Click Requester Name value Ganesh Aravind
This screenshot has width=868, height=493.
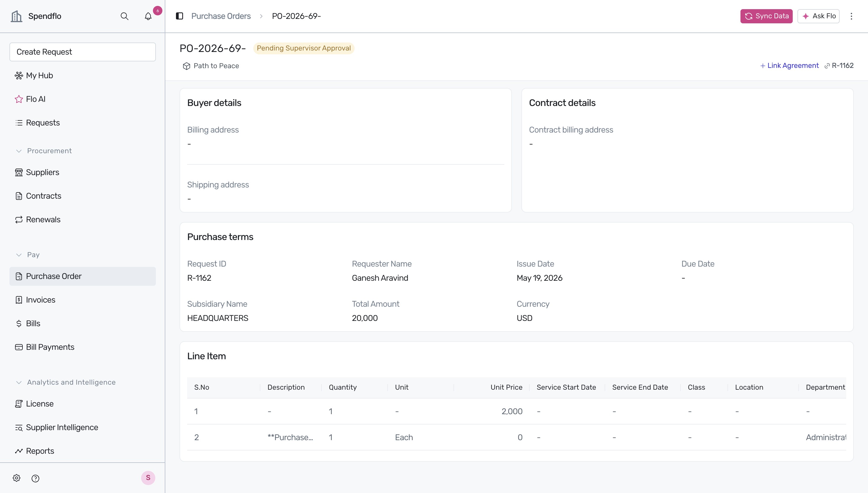coord(380,278)
